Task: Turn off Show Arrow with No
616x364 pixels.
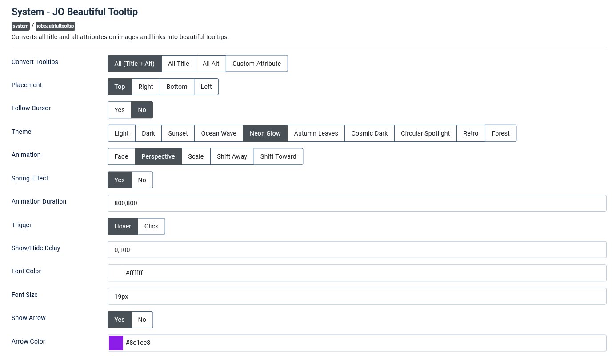Action: pos(142,320)
